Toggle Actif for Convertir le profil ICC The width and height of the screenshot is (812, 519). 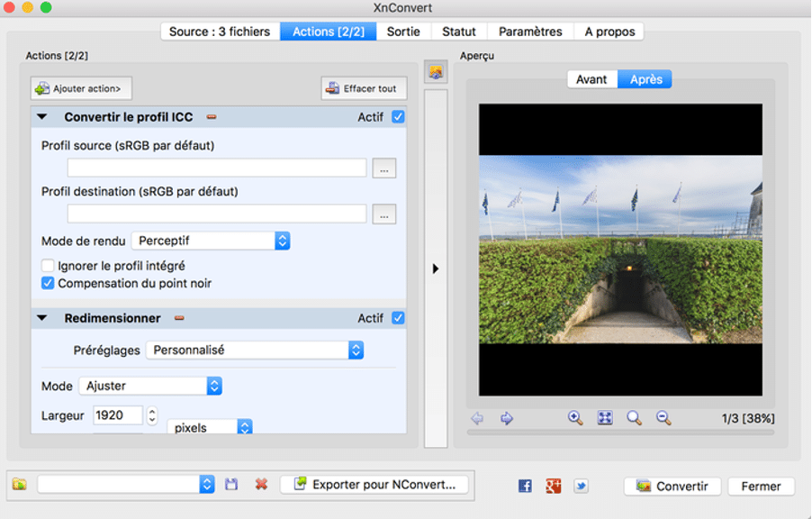tap(398, 117)
